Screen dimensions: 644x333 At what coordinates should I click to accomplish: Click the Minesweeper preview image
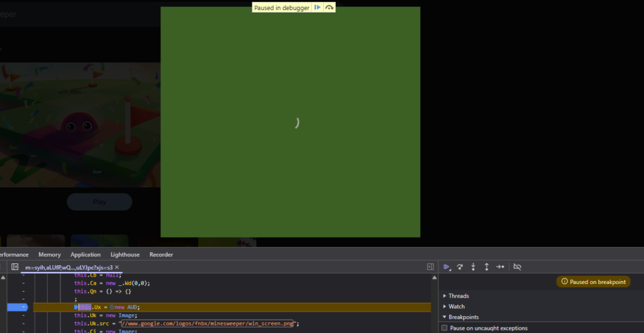point(80,124)
